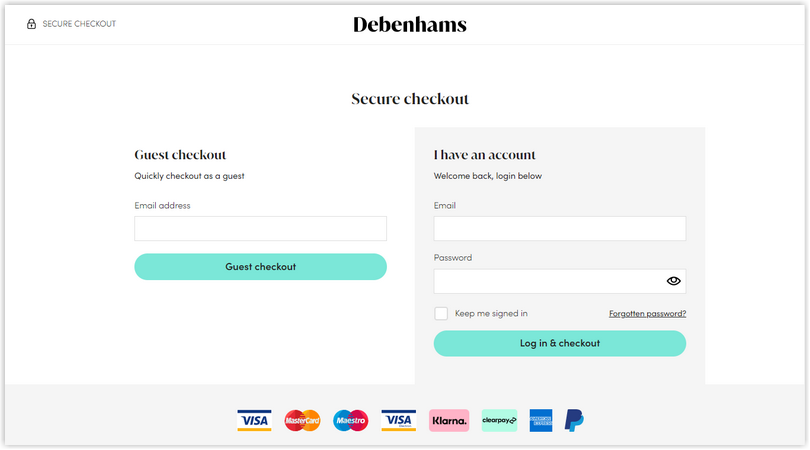This screenshot has width=810, height=450.
Task: Enable the Keep me signed in checkbox
Action: click(441, 314)
